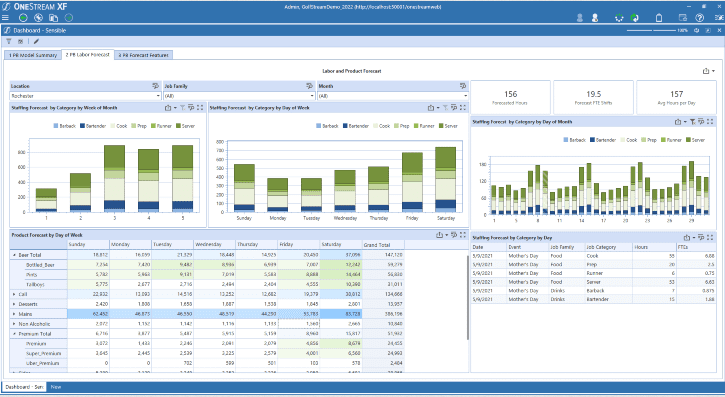Screen dimensions: 725x397
Task: Open export menu on Week of Month chart
Action: point(171,107)
